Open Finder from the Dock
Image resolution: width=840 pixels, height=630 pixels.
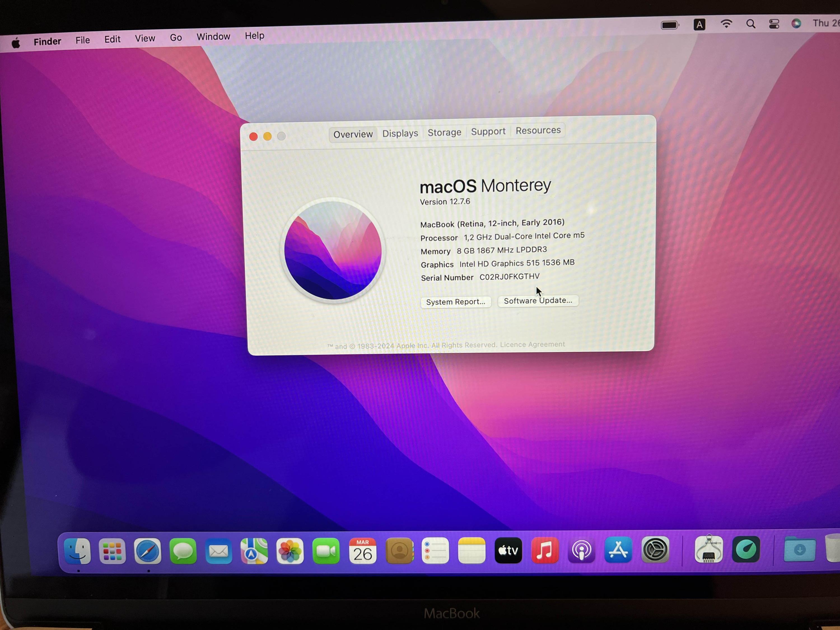pyautogui.click(x=77, y=551)
